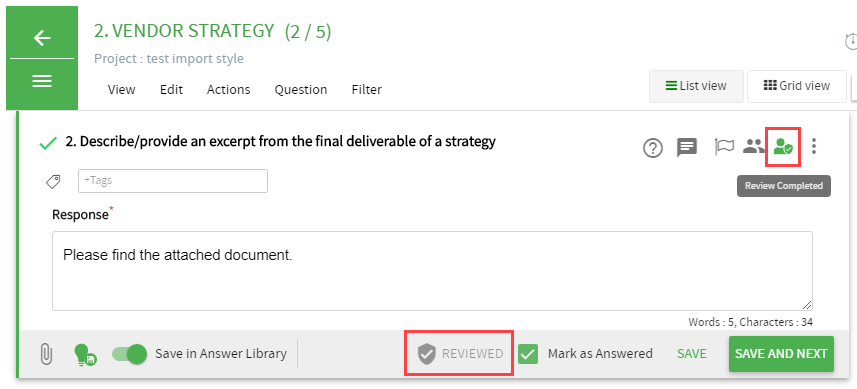Open the comments chat icon
Image resolution: width=857 pixels, height=389 pixels.
687,148
